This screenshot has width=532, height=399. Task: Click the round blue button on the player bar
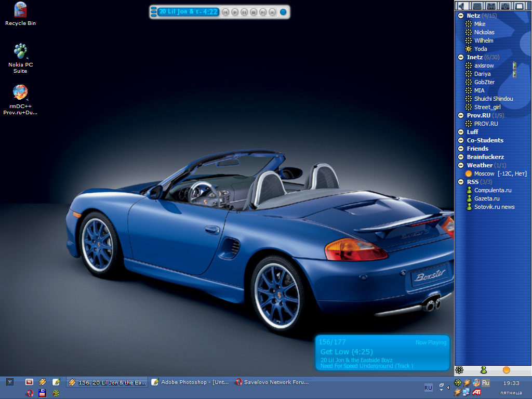tap(283, 12)
